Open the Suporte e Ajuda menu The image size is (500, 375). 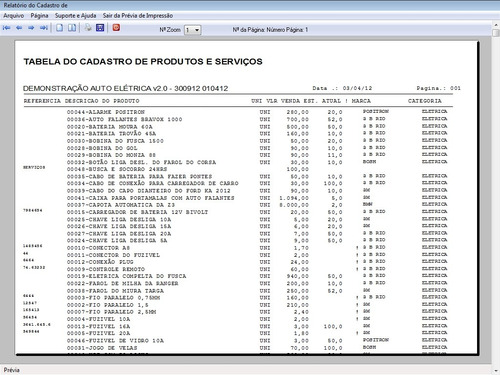tap(76, 16)
